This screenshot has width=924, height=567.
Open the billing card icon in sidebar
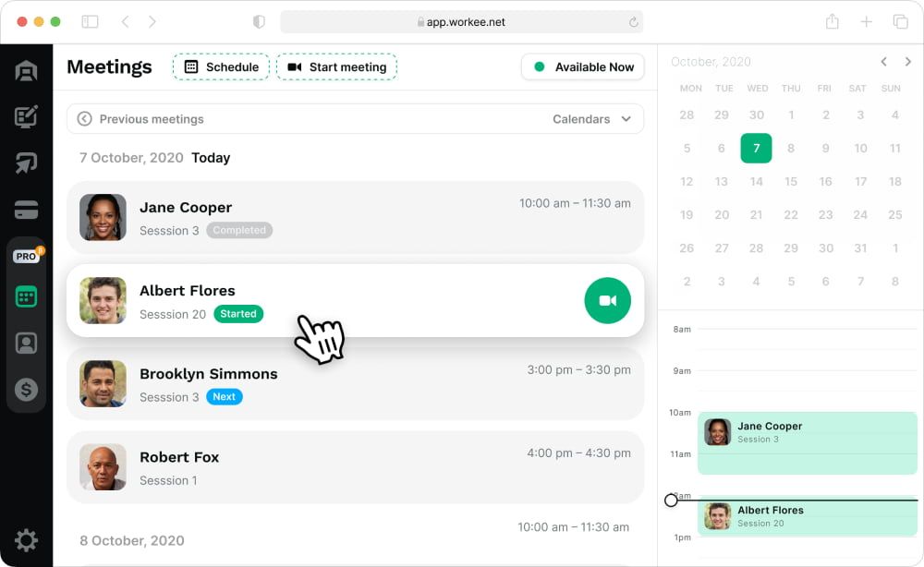[x=26, y=210]
